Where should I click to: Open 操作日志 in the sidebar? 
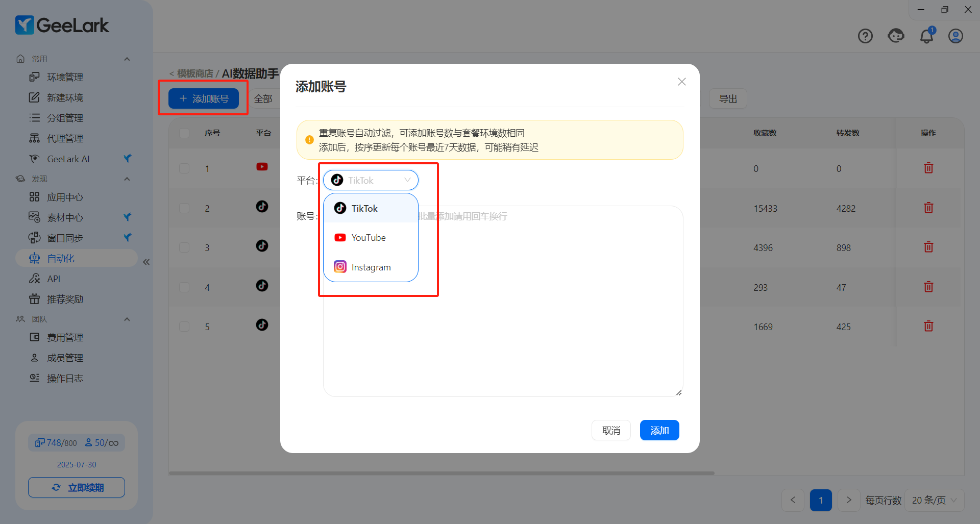click(65, 378)
